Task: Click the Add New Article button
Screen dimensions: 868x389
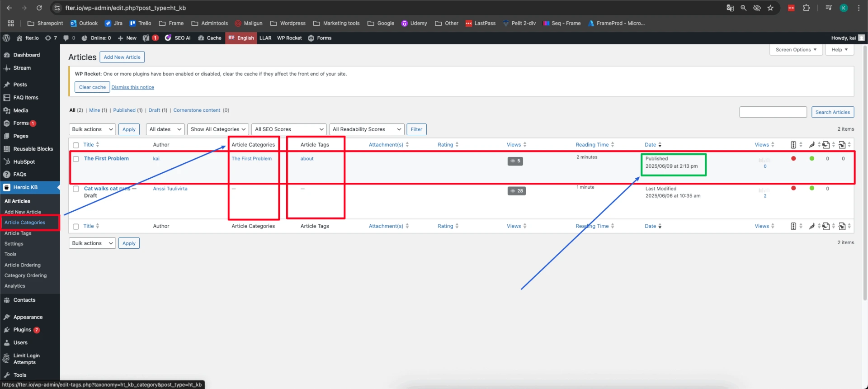Action: (x=122, y=57)
